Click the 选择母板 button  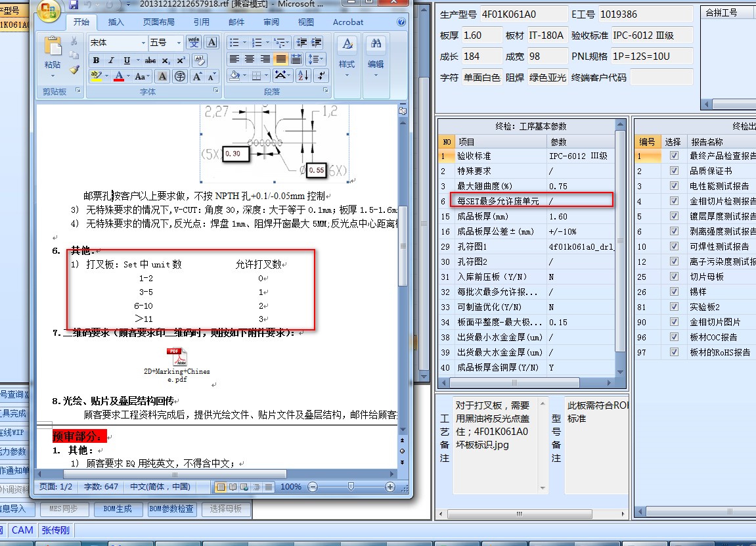(225, 509)
